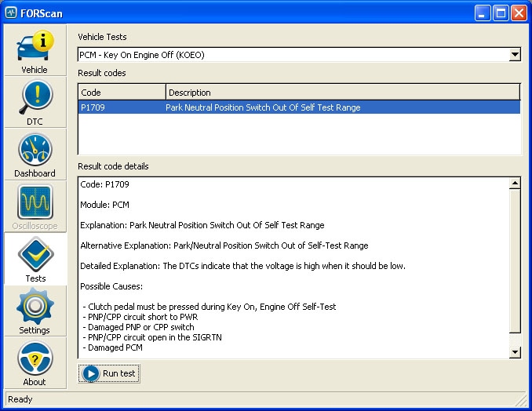Image resolution: width=532 pixels, height=411 pixels.
Task: Sort by the Description column header
Action: tap(342, 93)
